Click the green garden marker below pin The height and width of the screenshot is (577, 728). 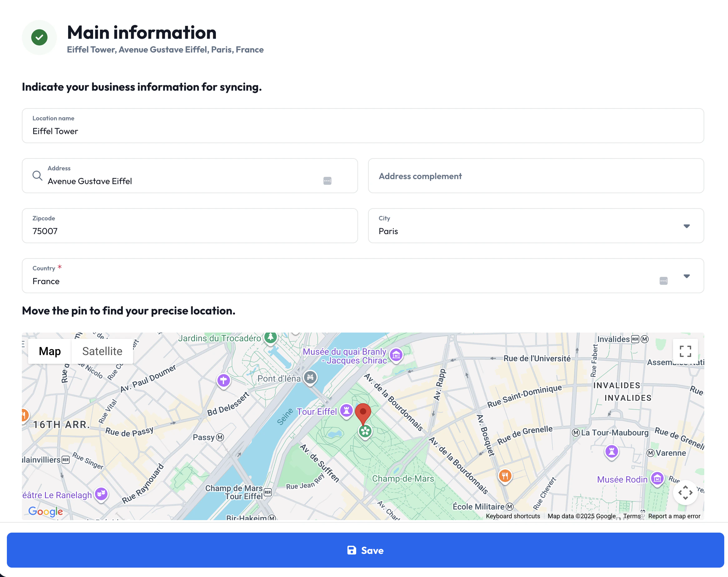coord(365,431)
